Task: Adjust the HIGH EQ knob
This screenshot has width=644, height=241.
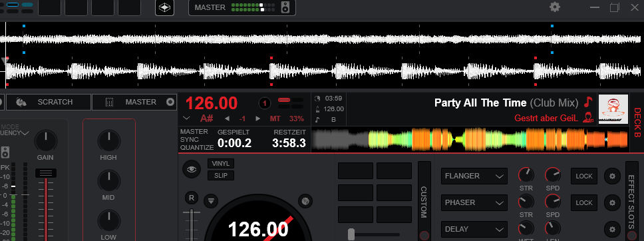Action: [109, 140]
